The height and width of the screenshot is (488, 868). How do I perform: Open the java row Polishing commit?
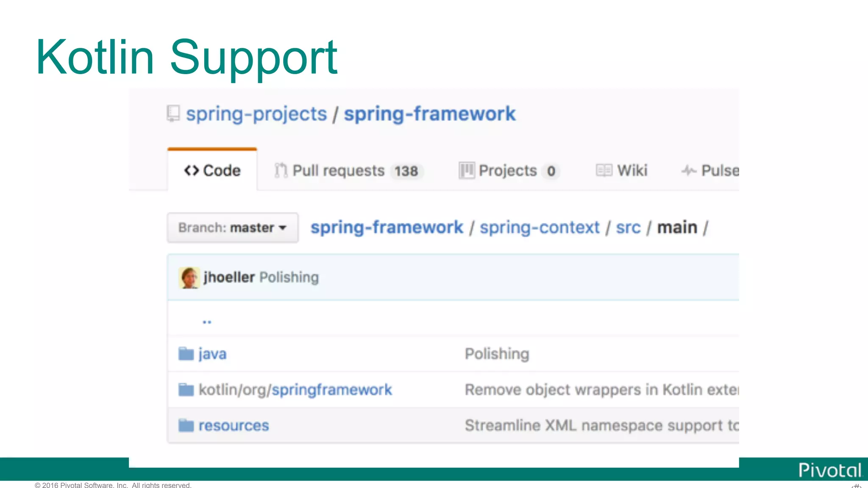click(497, 354)
